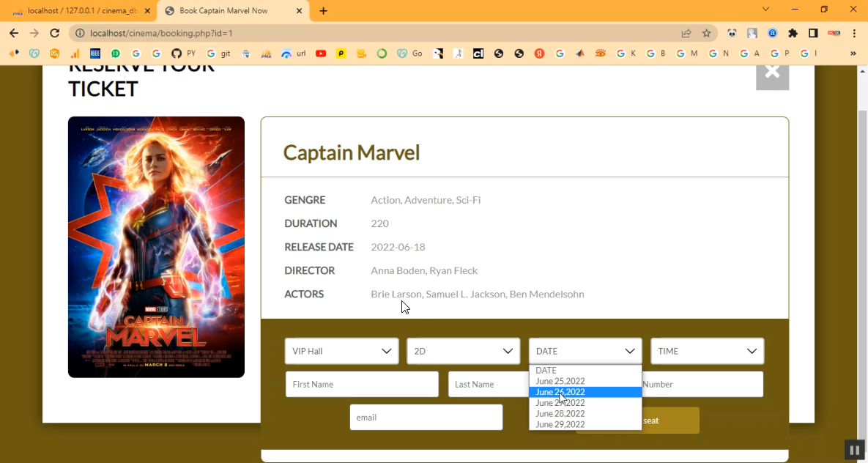
Task: Open the TIME dropdown
Action: pos(707,351)
